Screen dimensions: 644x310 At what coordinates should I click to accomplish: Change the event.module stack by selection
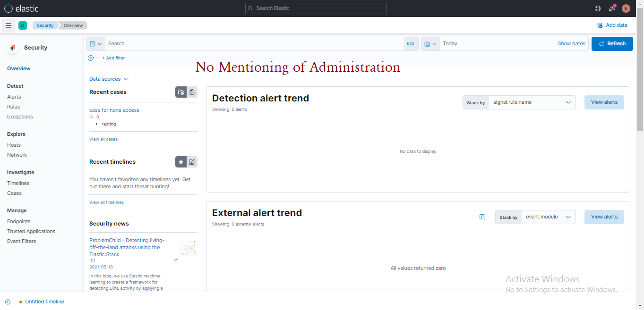(x=548, y=217)
